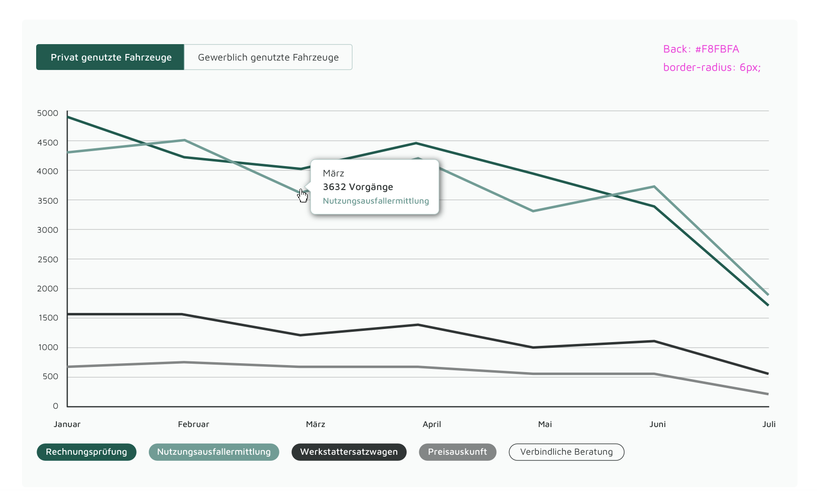
Task: Toggle Werkstattersatzwagen legend pill
Action: point(349,452)
